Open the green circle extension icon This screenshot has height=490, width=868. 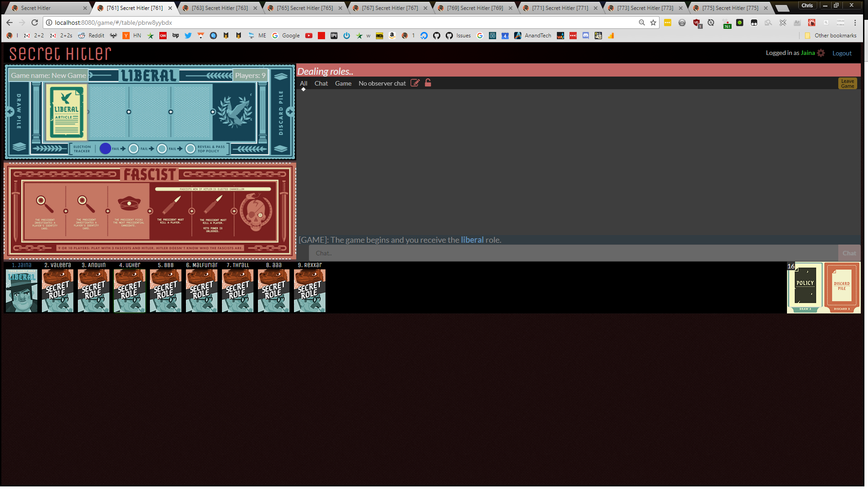(x=740, y=23)
